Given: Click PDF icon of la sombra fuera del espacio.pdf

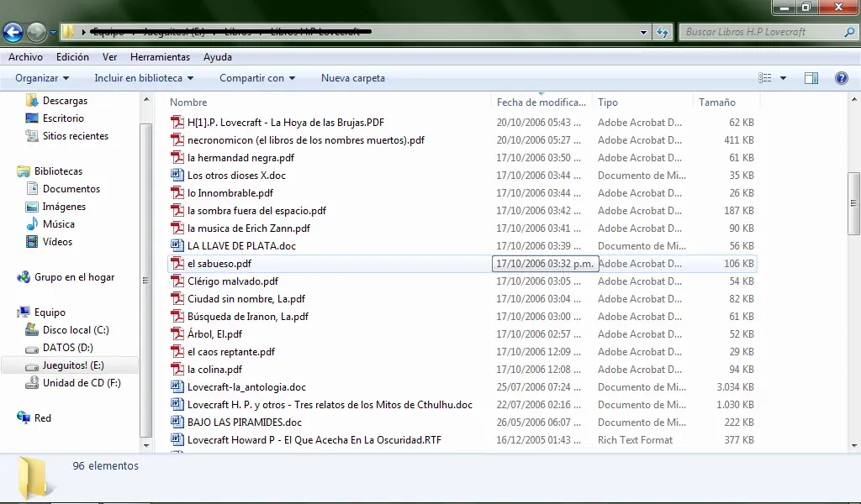Looking at the screenshot, I should click(x=177, y=211).
